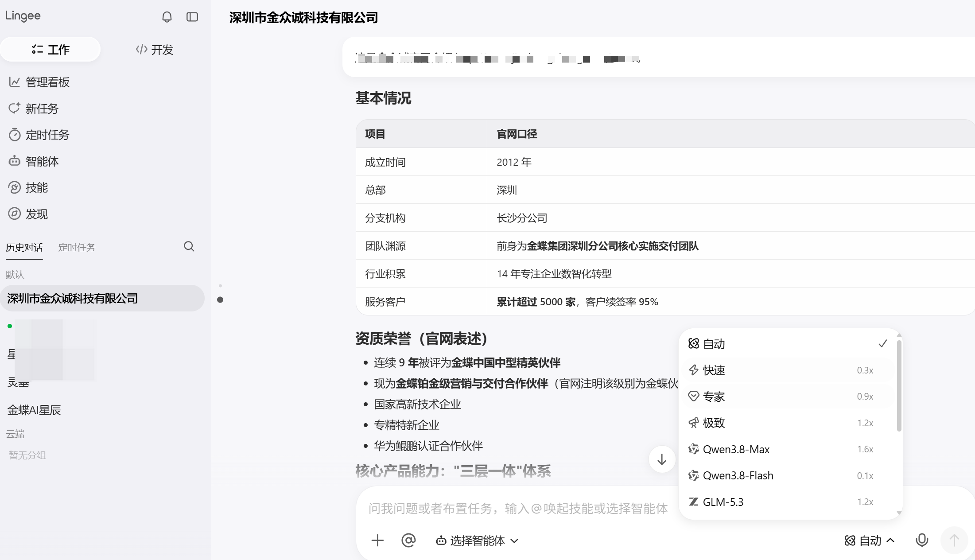Screen dimensions: 975x560
Task: Collapse the 自动 model selector
Action: coord(870,541)
